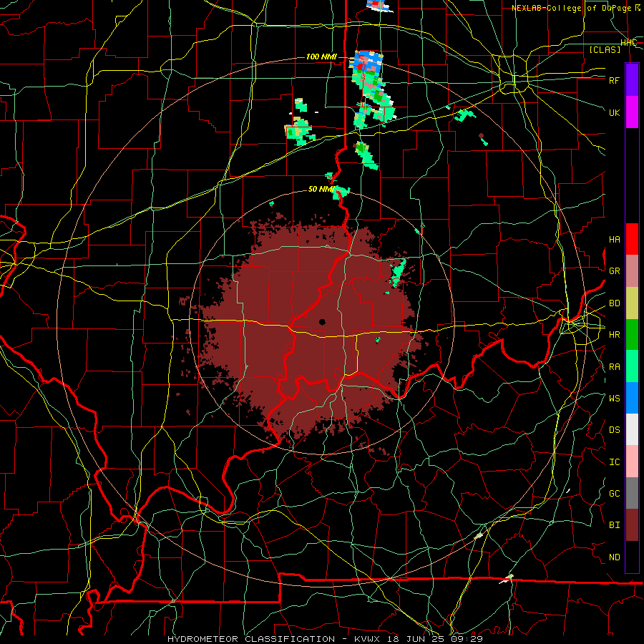Click the HR legend label
The width and height of the screenshot is (644, 644).
[614, 335]
